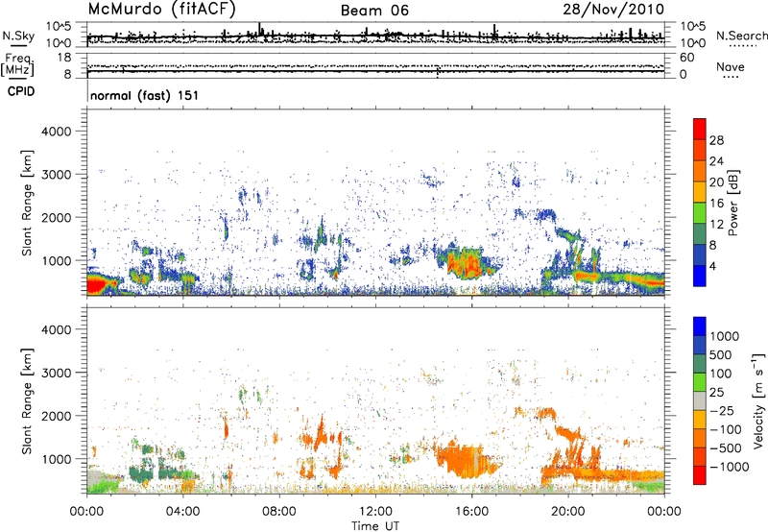Click the 28/Nov/2010 date label

pos(613,10)
